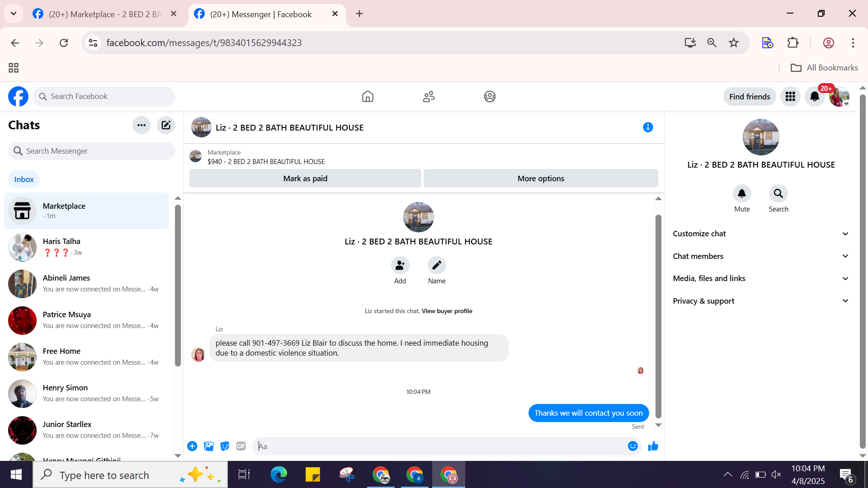Click the thumbs-up like send icon
This screenshot has width=868, height=488.
pyautogui.click(x=653, y=446)
